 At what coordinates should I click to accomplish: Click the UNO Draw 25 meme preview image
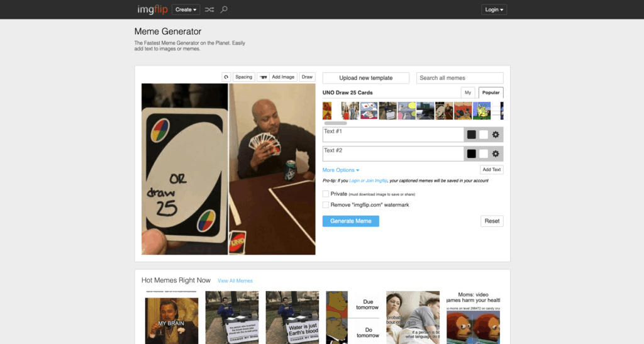coord(228,169)
